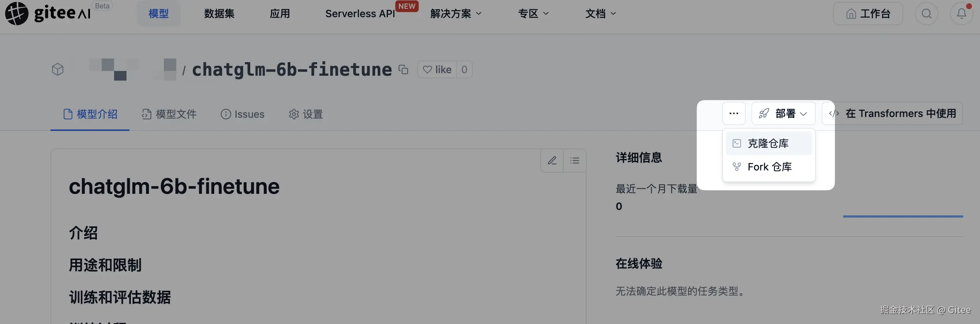The width and height of the screenshot is (980, 324).
Task: Open the notifications bell icon
Action: coord(961,14)
